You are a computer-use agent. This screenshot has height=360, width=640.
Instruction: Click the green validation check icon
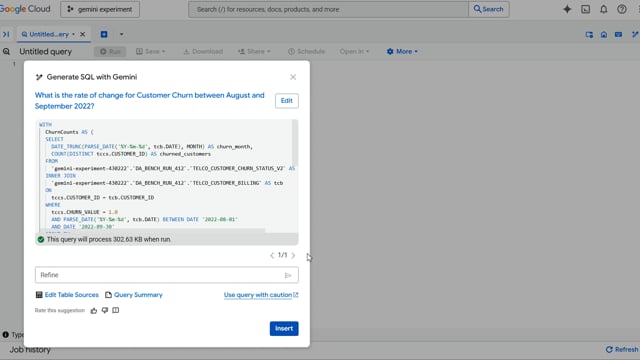pos(41,240)
